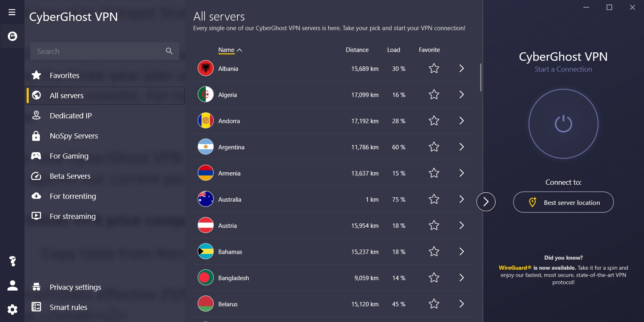Open the account profile icon

12,285
